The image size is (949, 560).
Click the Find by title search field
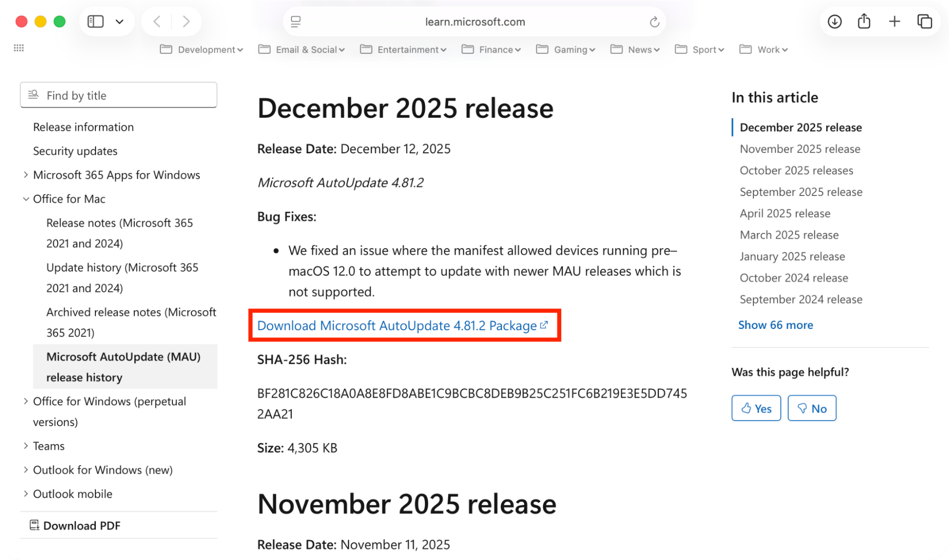coord(118,95)
